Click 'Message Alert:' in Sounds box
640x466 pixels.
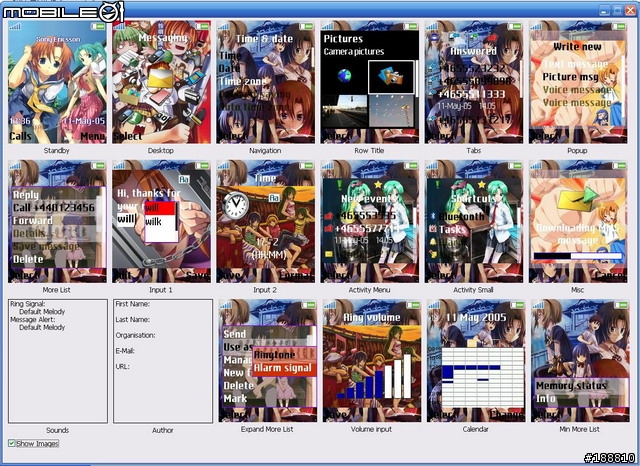(x=33, y=320)
